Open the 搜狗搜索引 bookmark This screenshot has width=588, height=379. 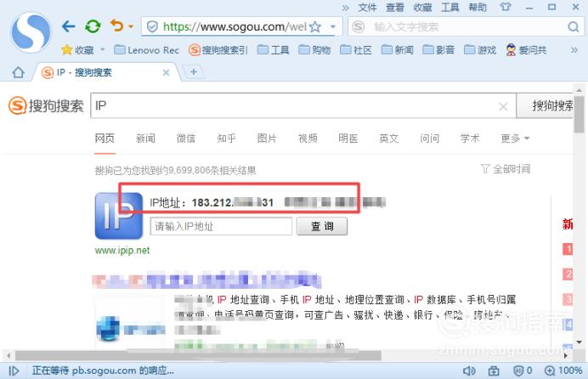218,50
